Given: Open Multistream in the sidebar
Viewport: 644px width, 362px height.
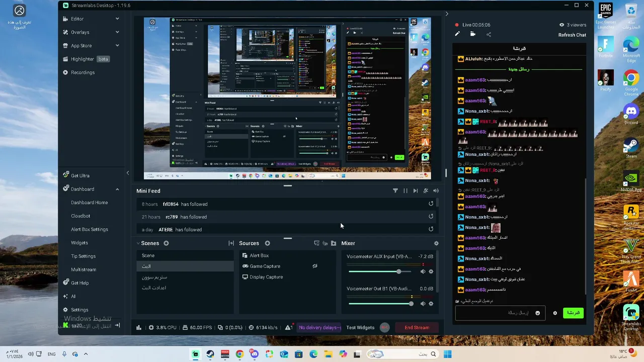Looking at the screenshot, I should 84,269.
